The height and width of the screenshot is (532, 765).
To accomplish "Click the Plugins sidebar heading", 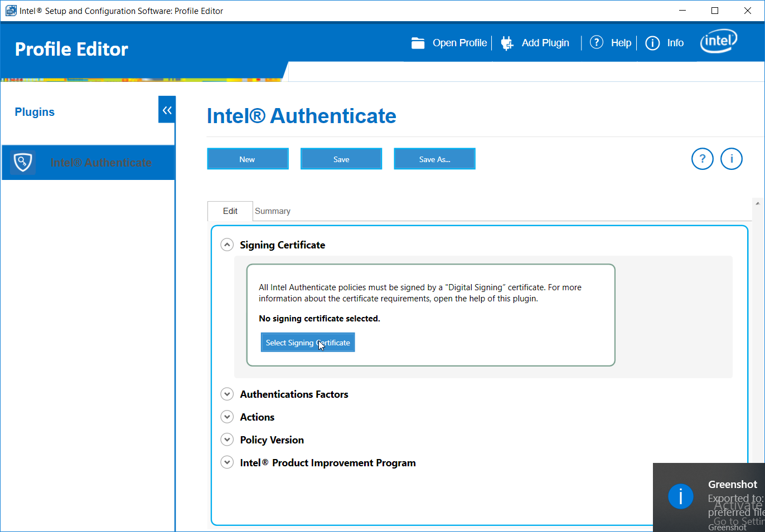I will 35,112.
